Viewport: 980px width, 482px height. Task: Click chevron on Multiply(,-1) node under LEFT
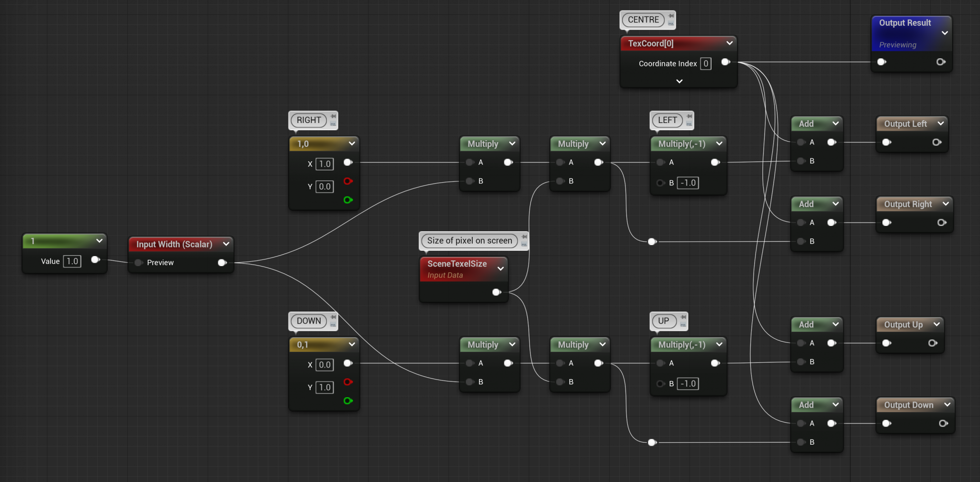click(719, 144)
